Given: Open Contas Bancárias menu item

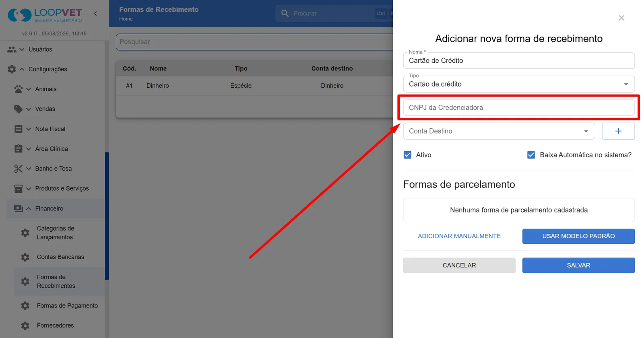Looking at the screenshot, I should click(59, 257).
